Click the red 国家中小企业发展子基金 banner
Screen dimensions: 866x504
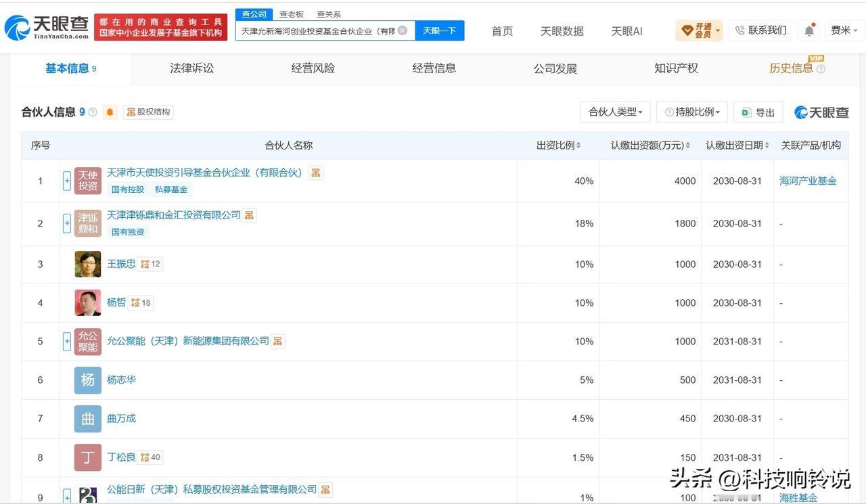click(161, 27)
